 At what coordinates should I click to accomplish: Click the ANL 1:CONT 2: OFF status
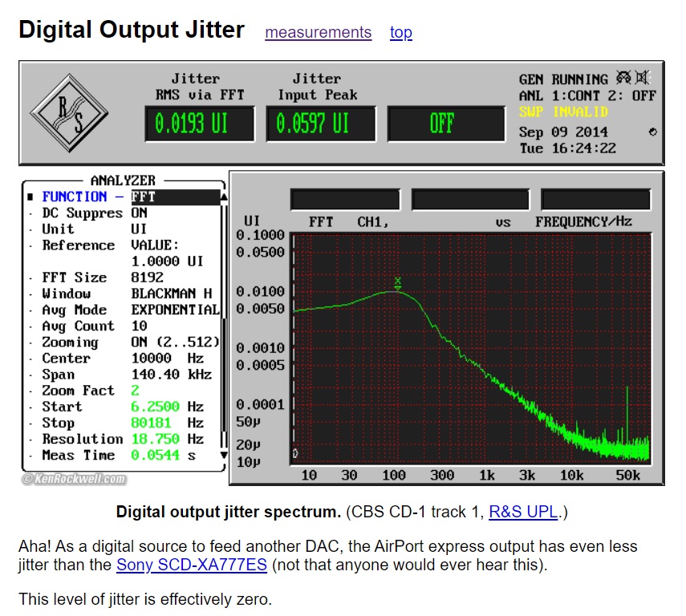click(x=587, y=95)
